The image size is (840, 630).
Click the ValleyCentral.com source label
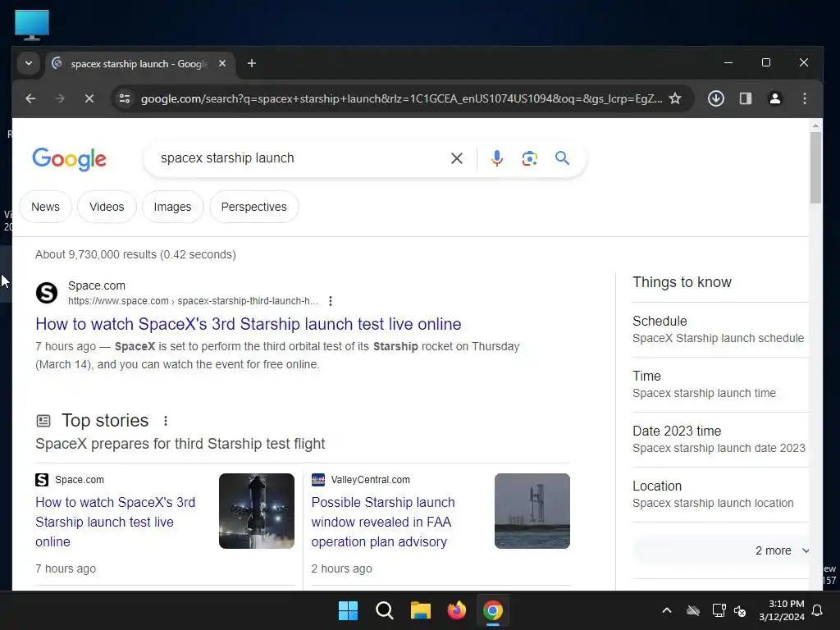(x=370, y=479)
